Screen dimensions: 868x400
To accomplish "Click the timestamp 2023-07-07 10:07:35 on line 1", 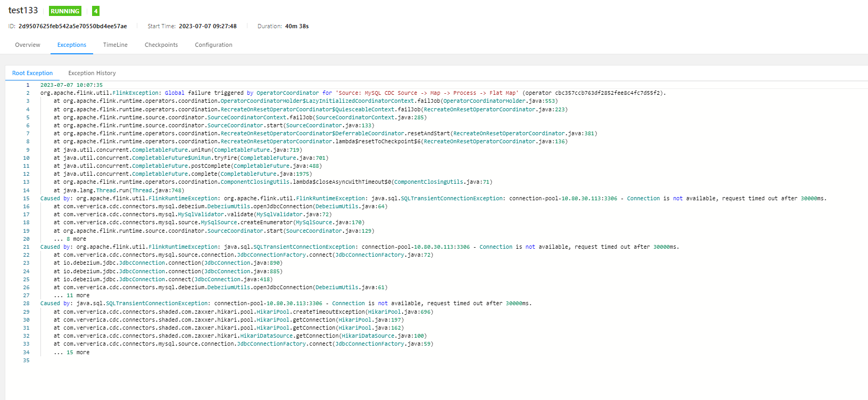I will coord(72,85).
